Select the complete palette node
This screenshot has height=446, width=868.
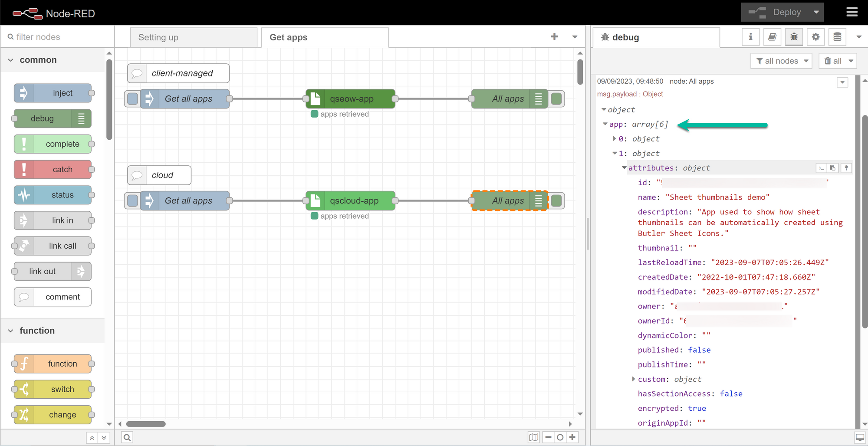tap(53, 144)
